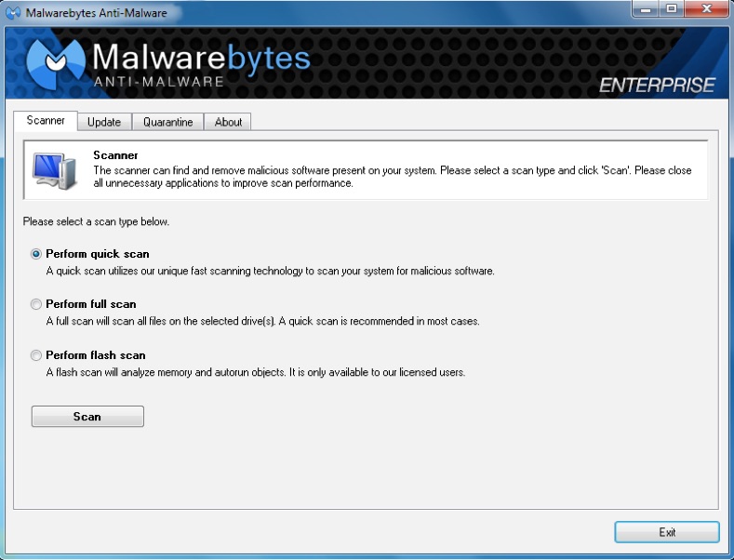Click the computer scanner icon

pyautogui.click(x=54, y=170)
